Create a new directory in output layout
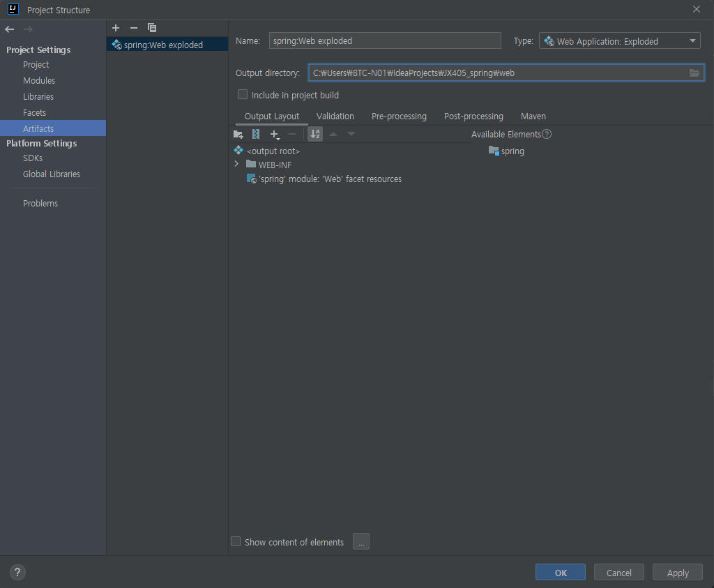The width and height of the screenshot is (714, 588). 238,135
